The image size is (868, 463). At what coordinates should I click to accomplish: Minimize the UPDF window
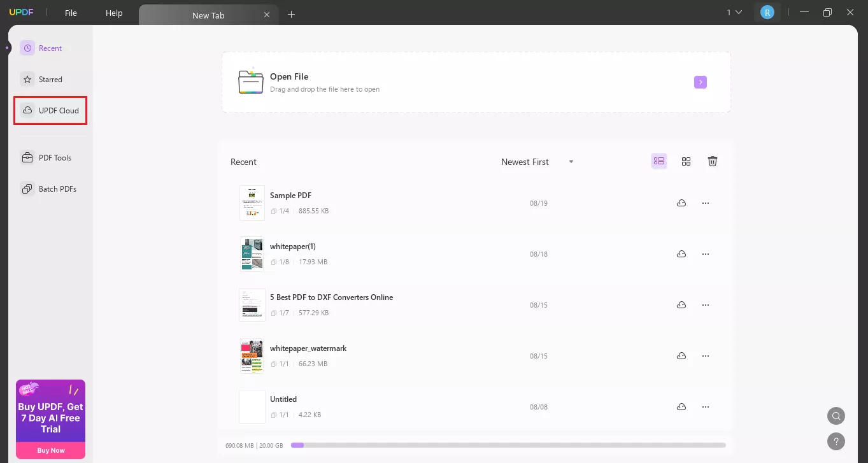click(805, 12)
